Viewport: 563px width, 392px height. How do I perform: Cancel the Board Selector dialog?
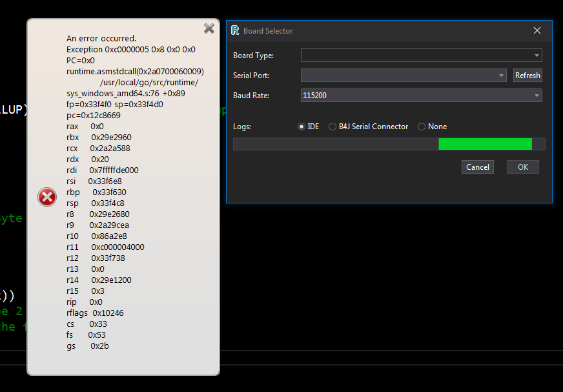(x=478, y=167)
